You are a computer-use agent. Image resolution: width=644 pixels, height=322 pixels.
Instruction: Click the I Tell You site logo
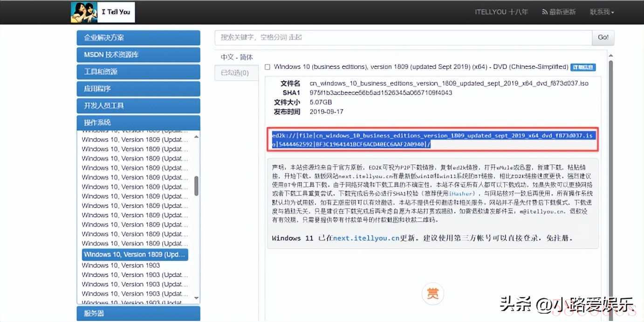tap(103, 12)
